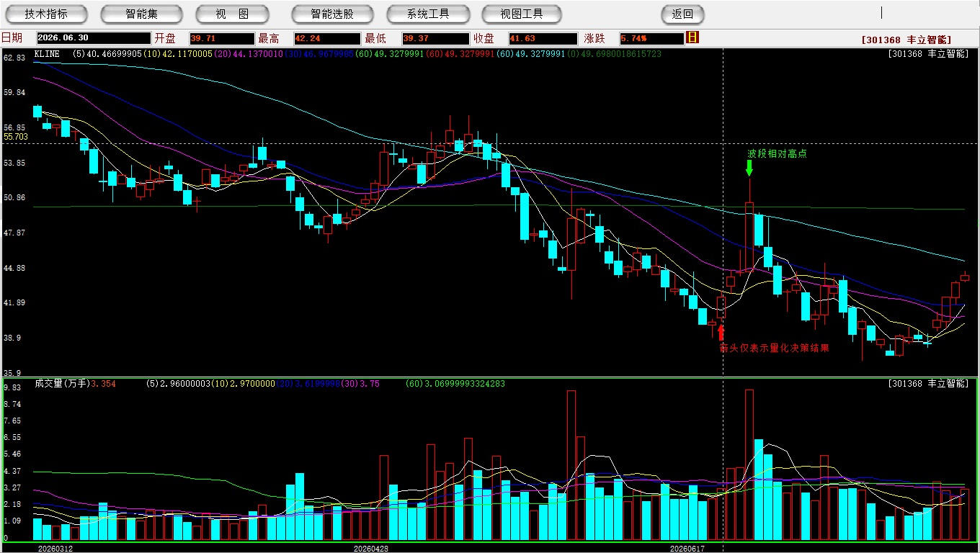Select the 开盘 value field 39.71

[x=222, y=38]
